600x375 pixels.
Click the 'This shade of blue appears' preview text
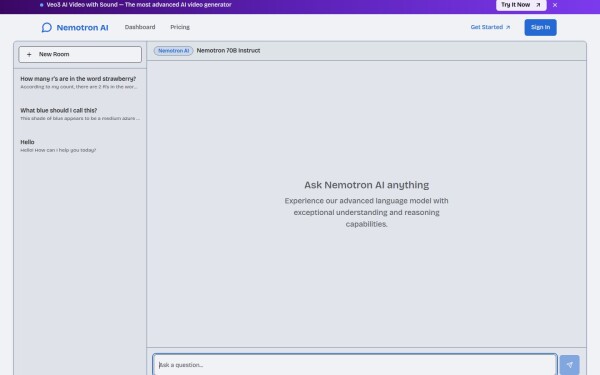pyautogui.click(x=80, y=118)
